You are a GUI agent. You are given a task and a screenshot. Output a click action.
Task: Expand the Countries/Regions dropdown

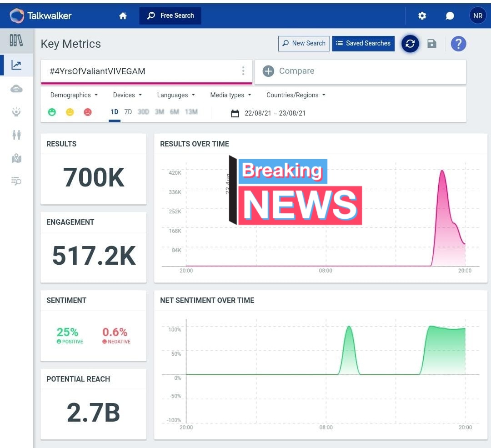(296, 95)
